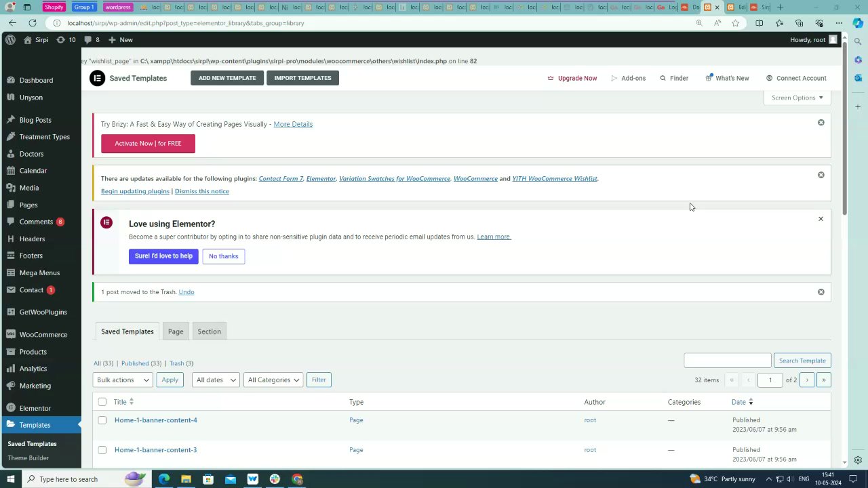
Task: Open Treatment Types menu
Action: (x=44, y=137)
